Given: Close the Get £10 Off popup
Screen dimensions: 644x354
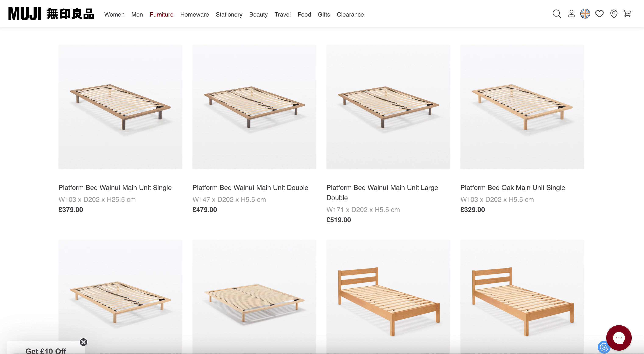Looking at the screenshot, I should tap(84, 342).
